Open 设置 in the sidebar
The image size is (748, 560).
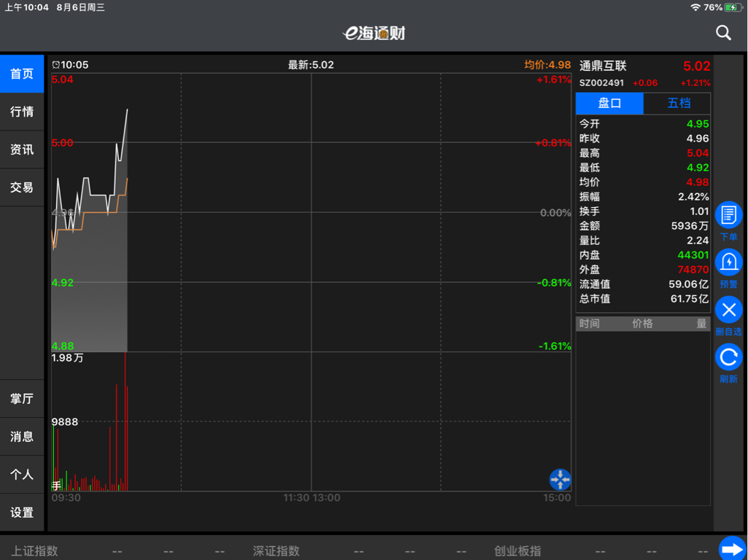point(22,513)
